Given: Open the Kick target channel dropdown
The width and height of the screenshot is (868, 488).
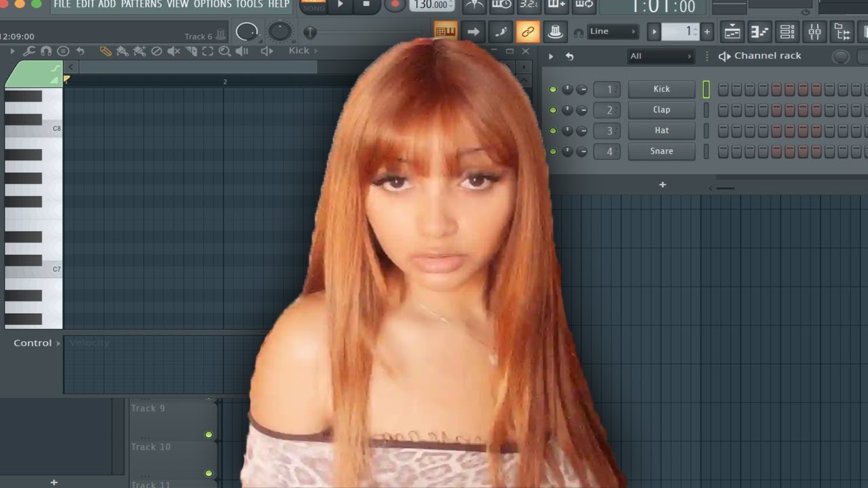Looking at the screenshot, I should 304,51.
